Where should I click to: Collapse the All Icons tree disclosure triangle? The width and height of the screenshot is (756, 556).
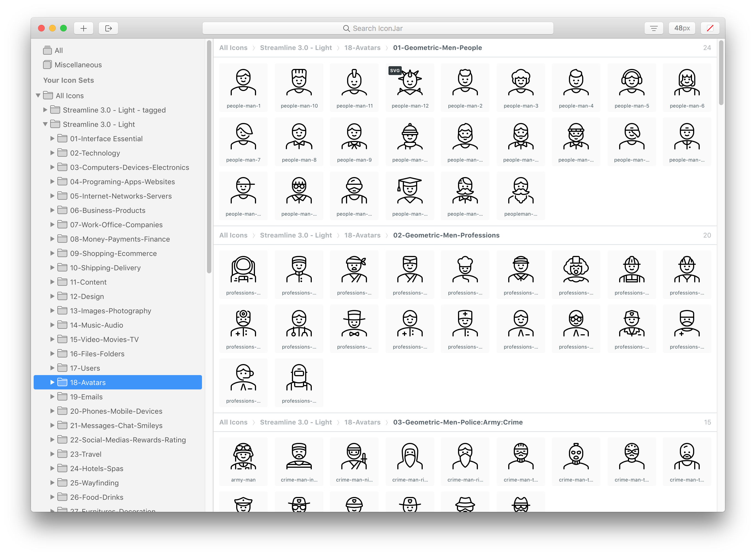pos(38,96)
